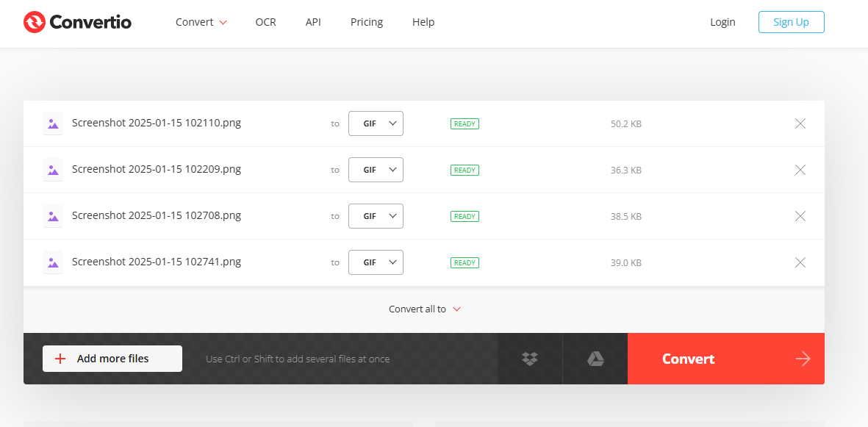Open GIF format dropdown for 102708.png
The height and width of the screenshot is (427, 868).
pos(376,216)
